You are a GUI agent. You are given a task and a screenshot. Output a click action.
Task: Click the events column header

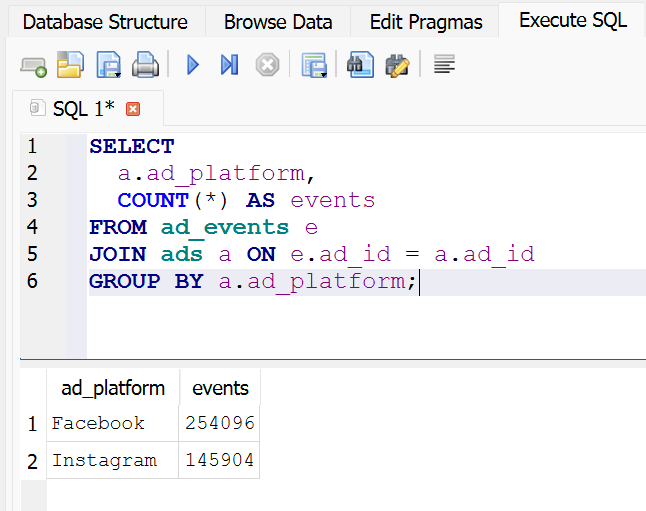(x=220, y=388)
